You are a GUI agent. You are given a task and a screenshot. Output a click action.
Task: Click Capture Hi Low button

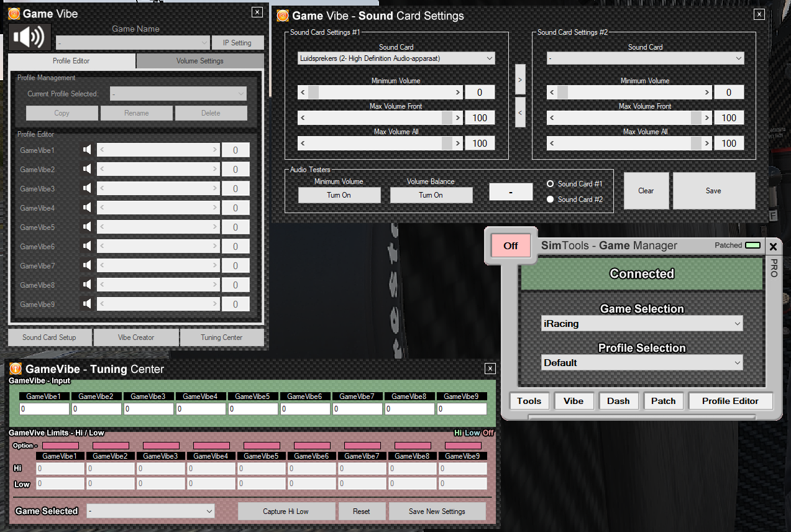[x=286, y=511]
